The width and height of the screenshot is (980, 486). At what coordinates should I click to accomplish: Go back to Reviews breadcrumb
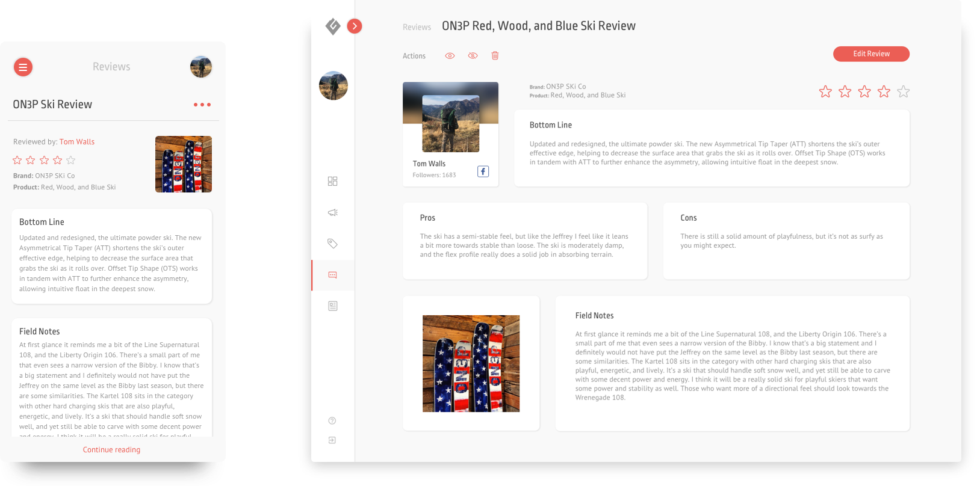tap(417, 27)
